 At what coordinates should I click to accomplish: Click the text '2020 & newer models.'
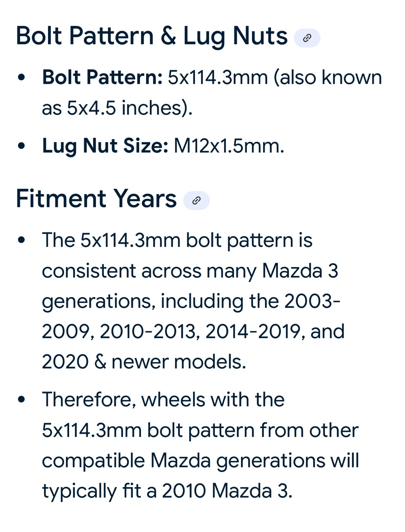pos(144,362)
